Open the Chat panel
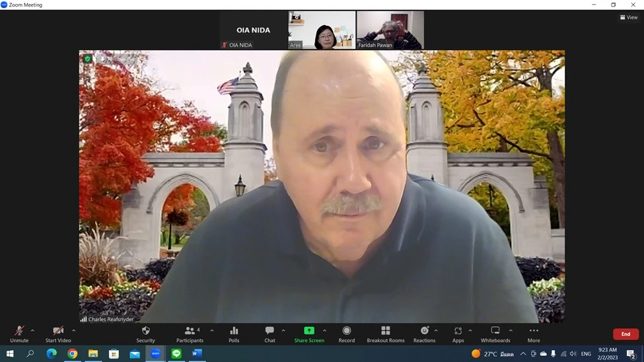This screenshot has width=644, height=362. 269,334
